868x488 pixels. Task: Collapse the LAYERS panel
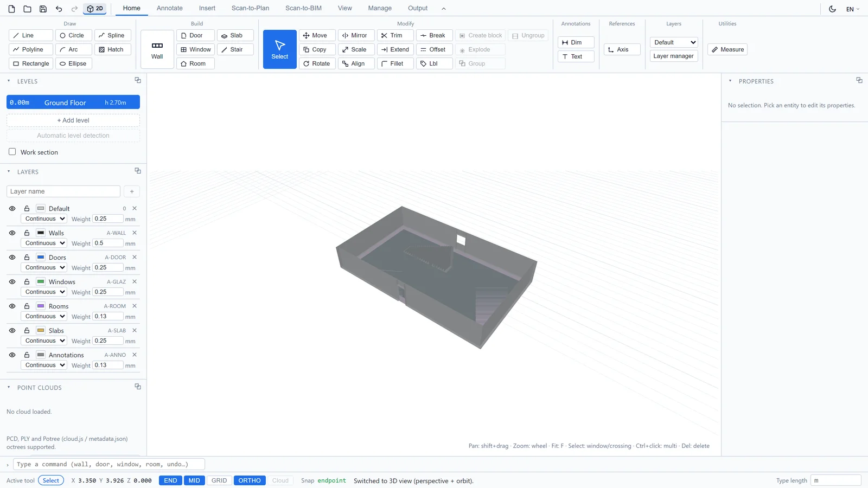point(9,171)
